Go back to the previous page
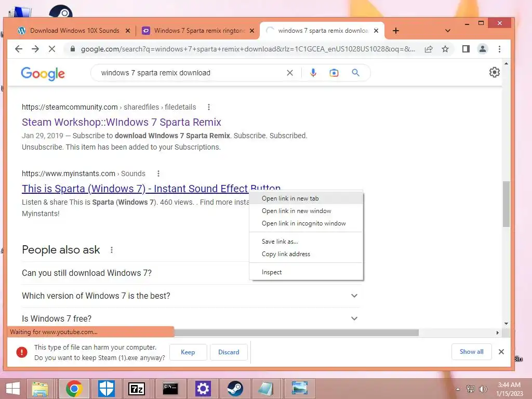 point(19,49)
